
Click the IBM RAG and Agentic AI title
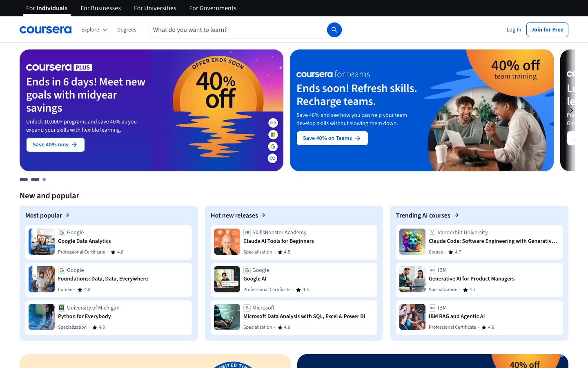click(x=457, y=316)
